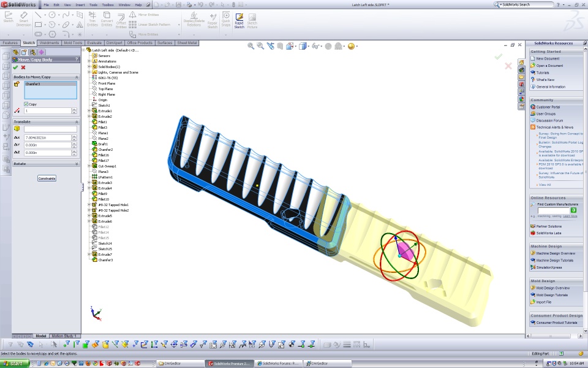Click the Convert Entities tool
The image size is (588, 368).
pyautogui.click(x=107, y=19)
